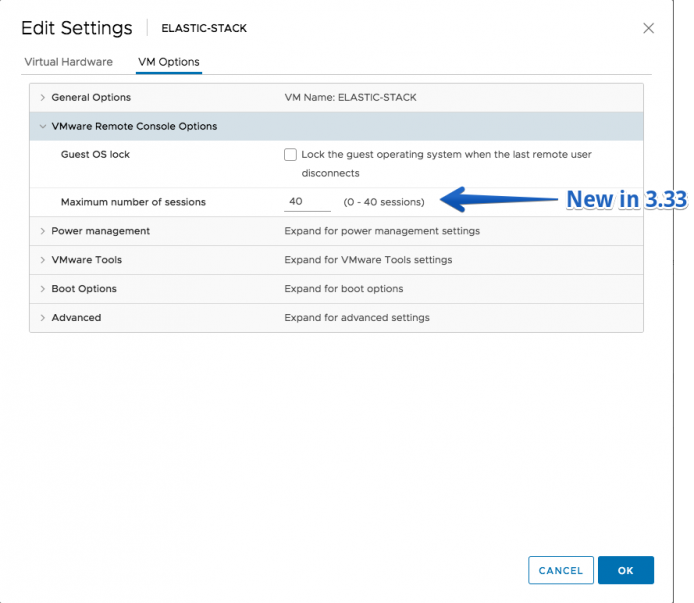
Task: Enable the Guest OS lock checkbox
Action: point(290,155)
